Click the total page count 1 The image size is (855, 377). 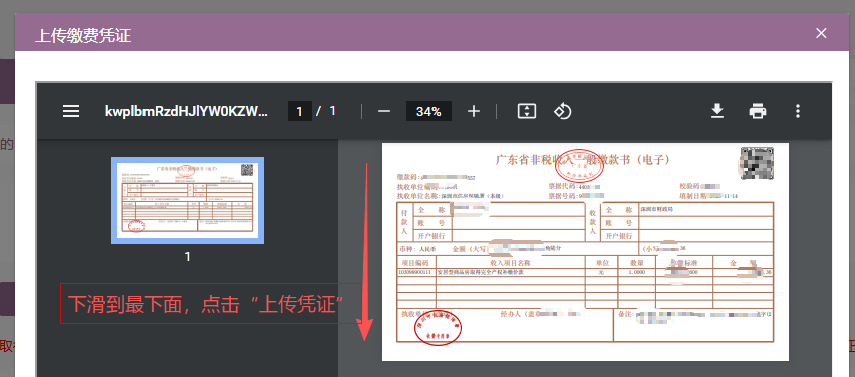tap(332, 112)
